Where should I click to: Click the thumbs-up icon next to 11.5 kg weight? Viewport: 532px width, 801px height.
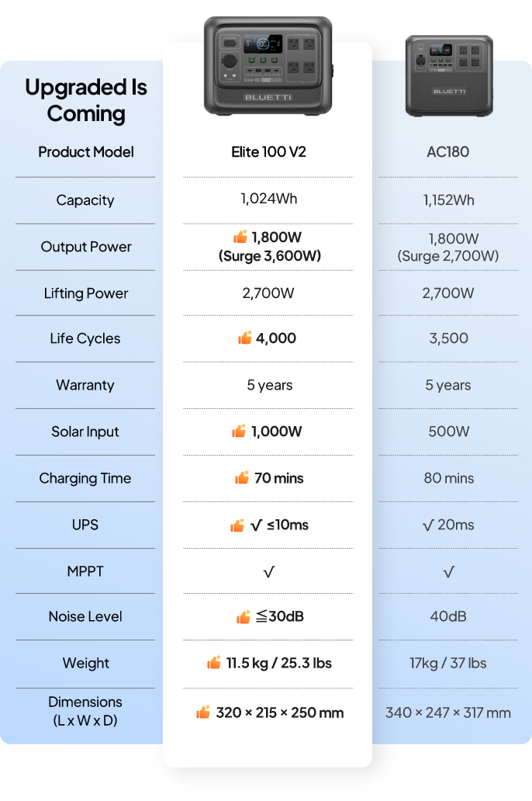pyautogui.click(x=214, y=662)
